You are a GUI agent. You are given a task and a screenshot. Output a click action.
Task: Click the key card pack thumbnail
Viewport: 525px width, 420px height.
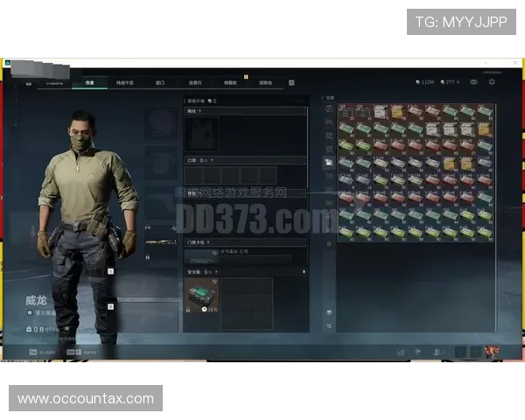(201, 257)
